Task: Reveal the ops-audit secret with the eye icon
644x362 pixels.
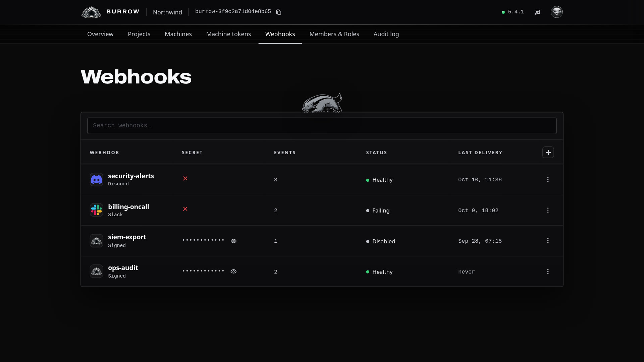Action: [x=233, y=271]
